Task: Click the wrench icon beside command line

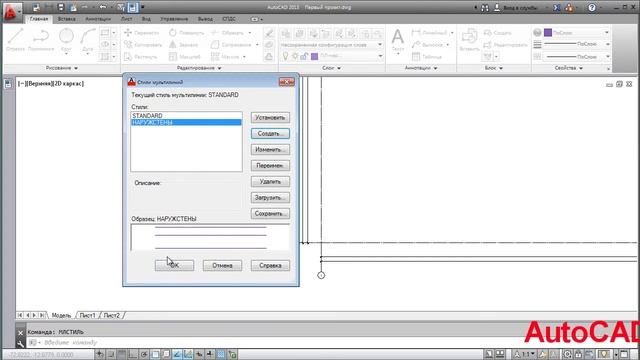Action: pyautogui.click(x=20, y=343)
